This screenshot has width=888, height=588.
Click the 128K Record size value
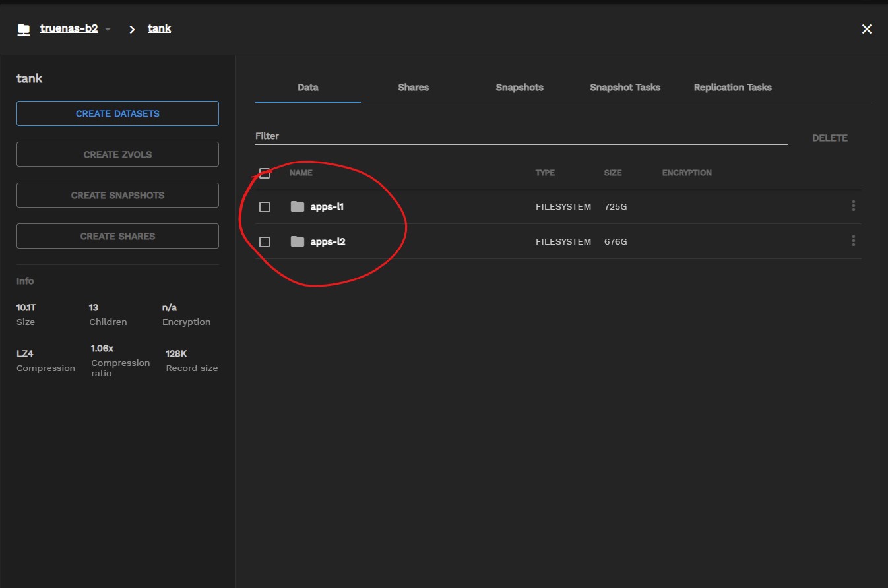[176, 353]
